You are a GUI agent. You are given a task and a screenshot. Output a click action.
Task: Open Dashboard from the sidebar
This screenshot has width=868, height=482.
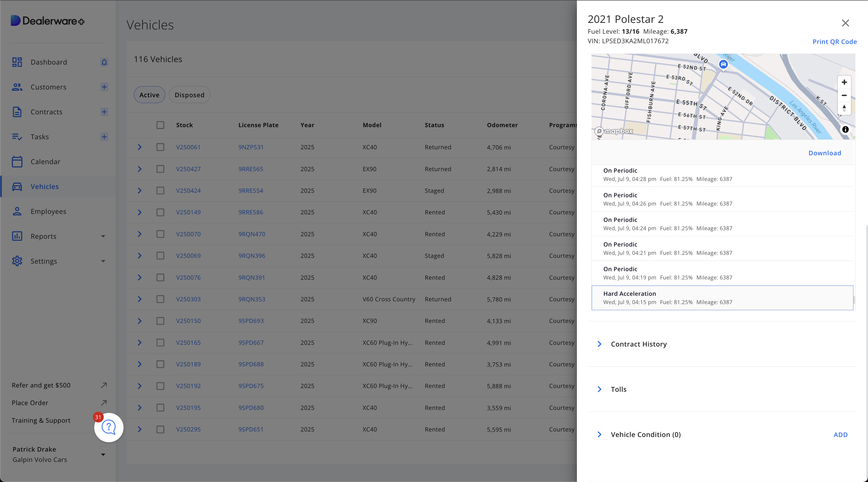point(49,62)
